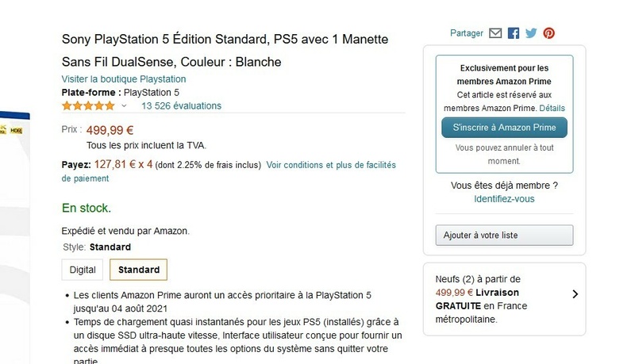Click the Détails link for Prime
The height and width of the screenshot is (364, 635).
[552, 108]
